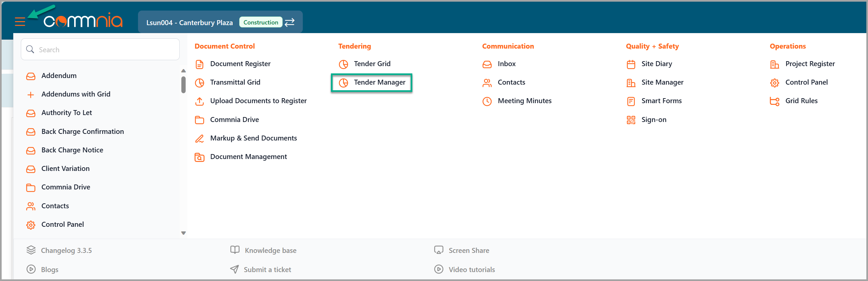Viewport: 868px width, 281px height.
Task: Open Back Charge Notice in the sidebar
Action: pyautogui.click(x=72, y=150)
